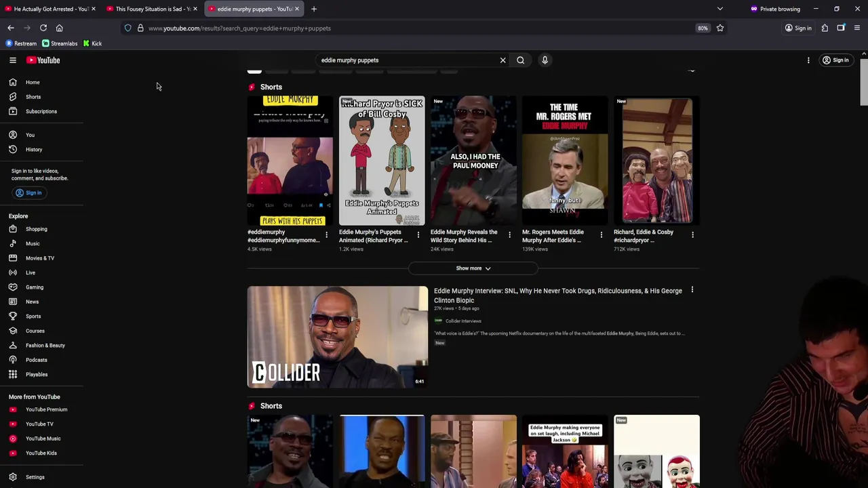
Task: Click Sign in button in top right
Action: click(835, 60)
